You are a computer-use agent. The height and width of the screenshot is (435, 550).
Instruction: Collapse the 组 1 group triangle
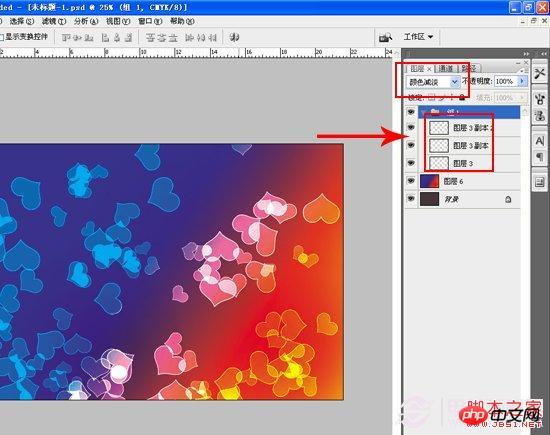(424, 112)
